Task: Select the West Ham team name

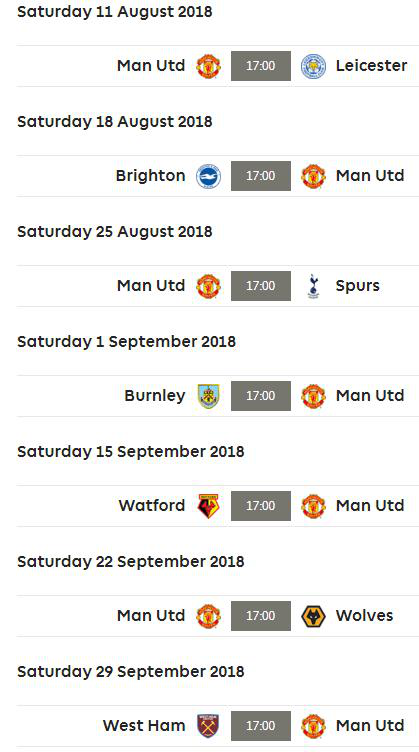Action: click(x=144, y=725)
